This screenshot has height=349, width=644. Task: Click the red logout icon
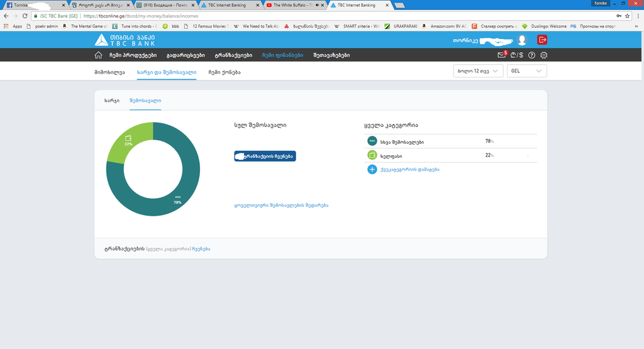[542, 40]
